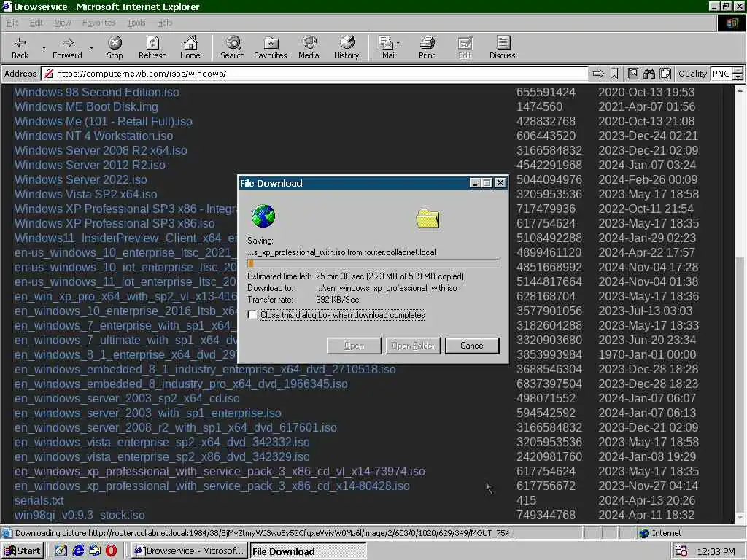Open the Tools menu

(136, 23)
